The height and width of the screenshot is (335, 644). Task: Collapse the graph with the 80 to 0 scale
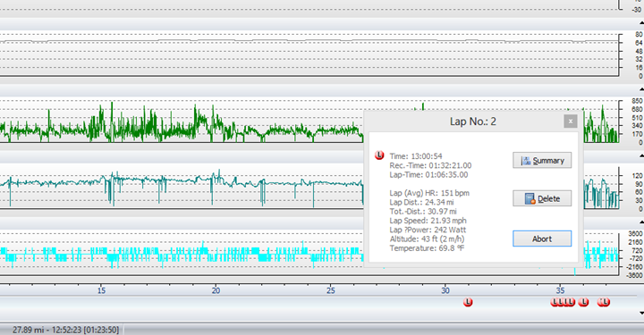click(x=641, y=23)
